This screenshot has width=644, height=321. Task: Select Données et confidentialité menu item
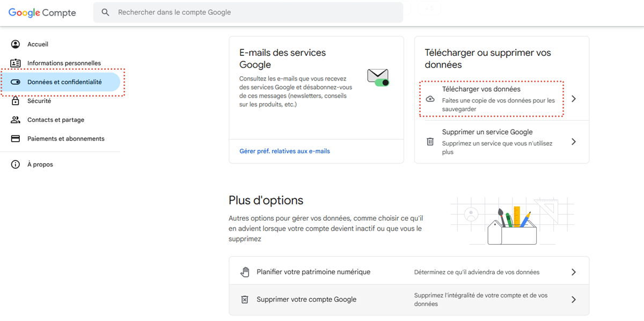point(64,82)
